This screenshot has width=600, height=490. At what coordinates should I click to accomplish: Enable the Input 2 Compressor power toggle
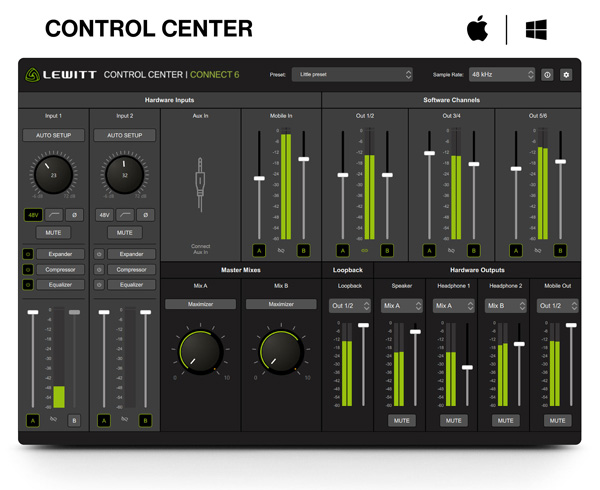click(x=99, y=269)
